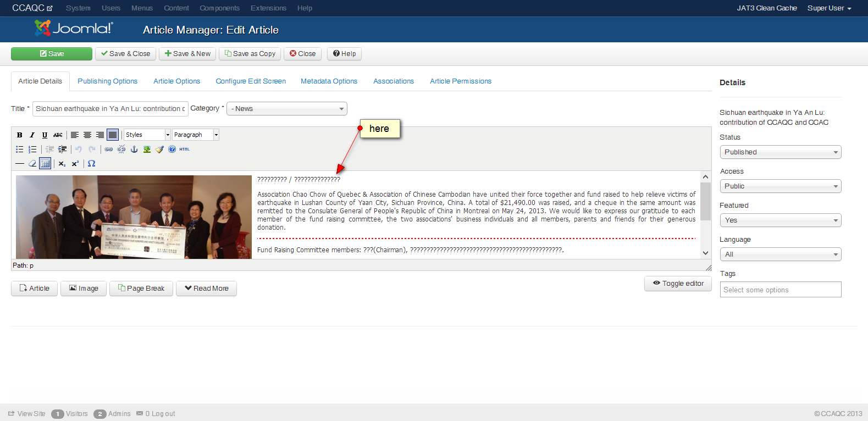Click the green Save button
Image resolution: width=868 pixels, height=421 pixels.
[52, 54]
